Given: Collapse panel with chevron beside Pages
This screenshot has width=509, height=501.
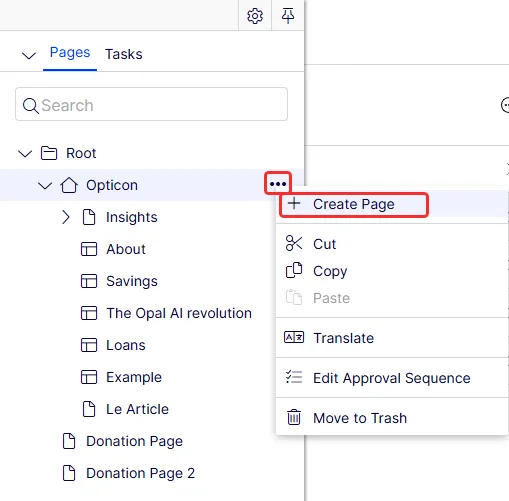Looking at the screenshot, I should [29, 55].
